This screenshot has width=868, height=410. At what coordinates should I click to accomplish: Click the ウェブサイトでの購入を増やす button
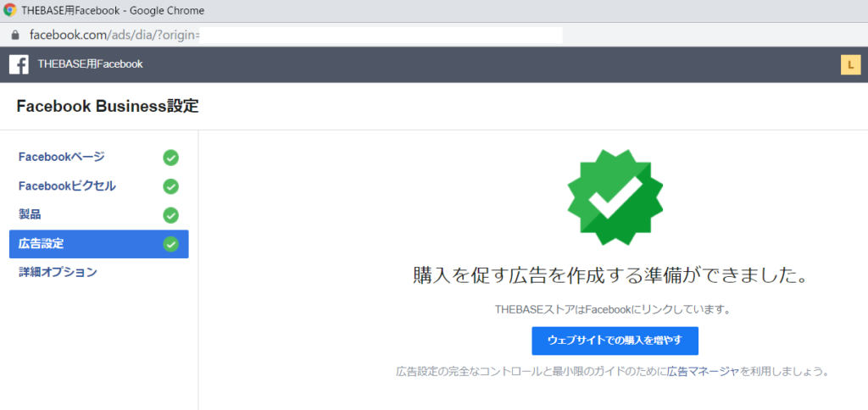tap(615, 341)
